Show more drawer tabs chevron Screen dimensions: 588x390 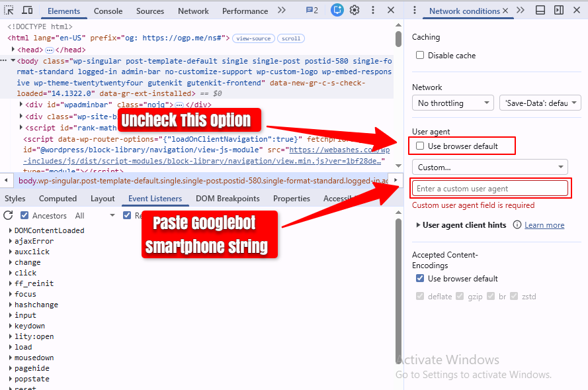coord(520,10)
